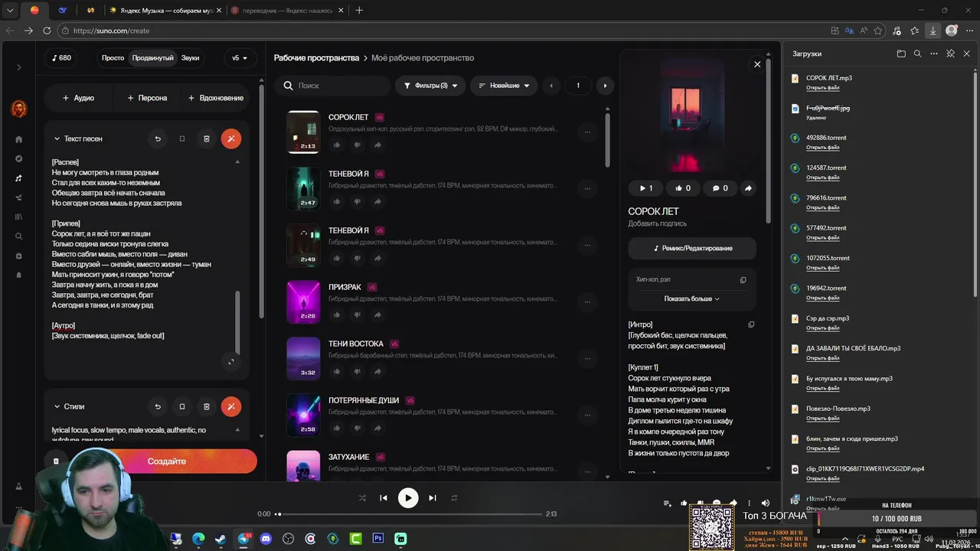Expand Показать больше in details panel
980x551 pixels.
coord(692,298)
